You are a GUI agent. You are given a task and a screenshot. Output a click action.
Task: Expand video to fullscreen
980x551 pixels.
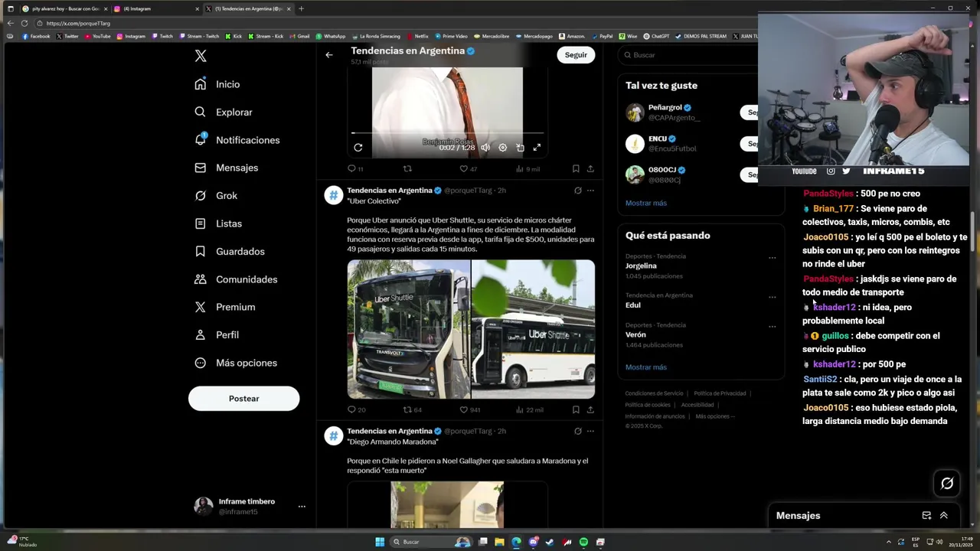(x=537, y=148)
